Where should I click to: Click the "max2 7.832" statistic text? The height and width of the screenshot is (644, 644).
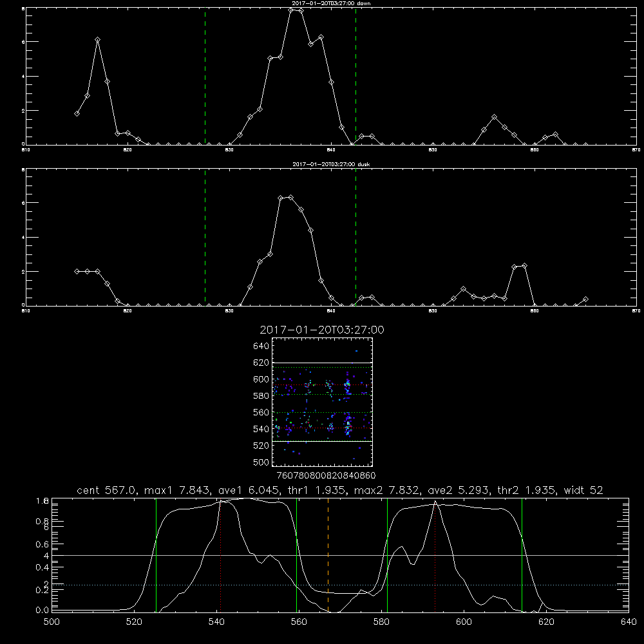pos(387,490)
